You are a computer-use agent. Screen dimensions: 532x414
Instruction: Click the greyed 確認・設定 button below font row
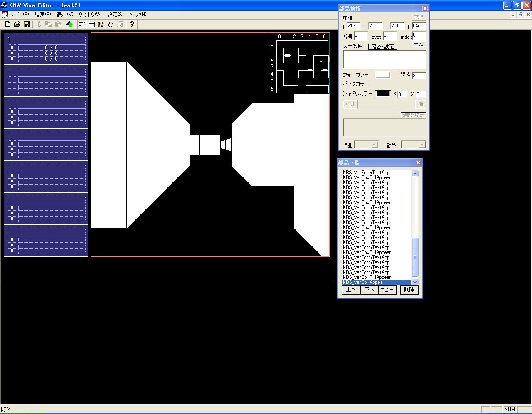click(x=414, y=115)
